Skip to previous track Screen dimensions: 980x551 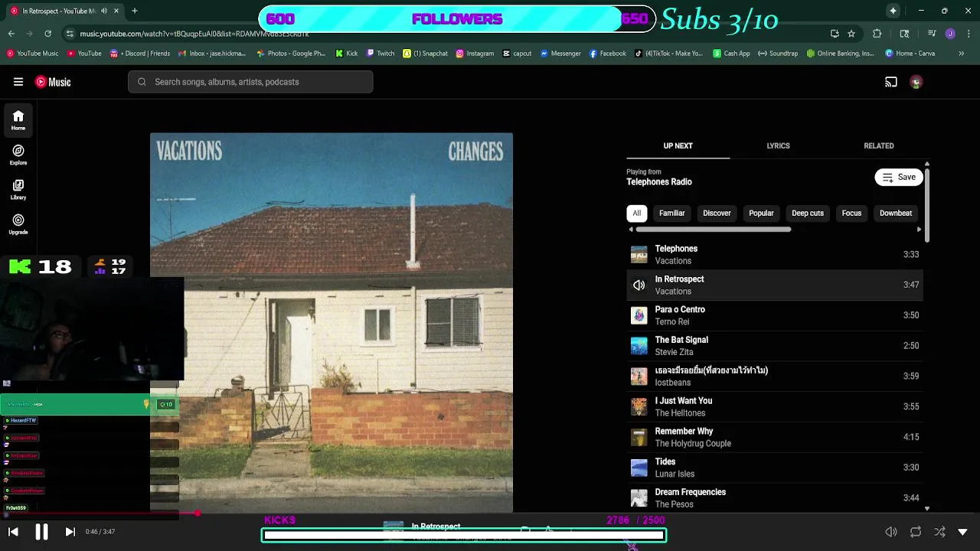pyautogui.click(x=13, y=532)
